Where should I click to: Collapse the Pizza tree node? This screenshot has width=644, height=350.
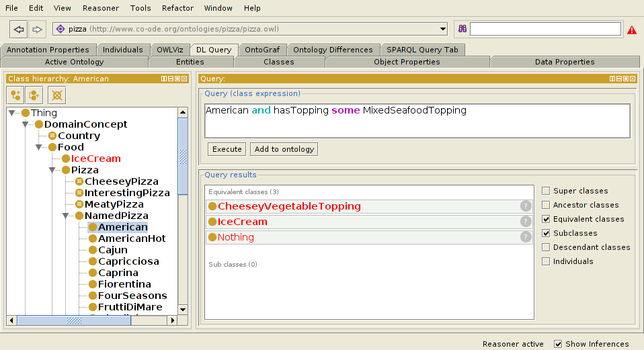click(x=52, y=170)
